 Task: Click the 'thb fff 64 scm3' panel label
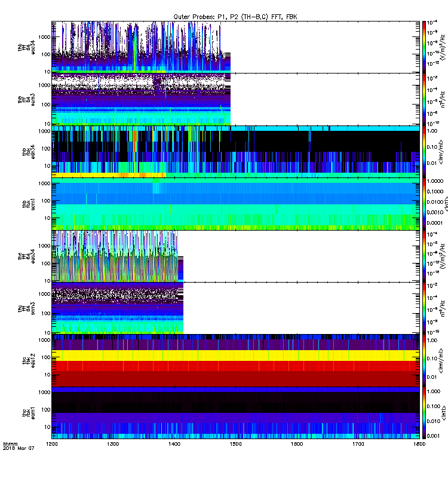point(26,99)
